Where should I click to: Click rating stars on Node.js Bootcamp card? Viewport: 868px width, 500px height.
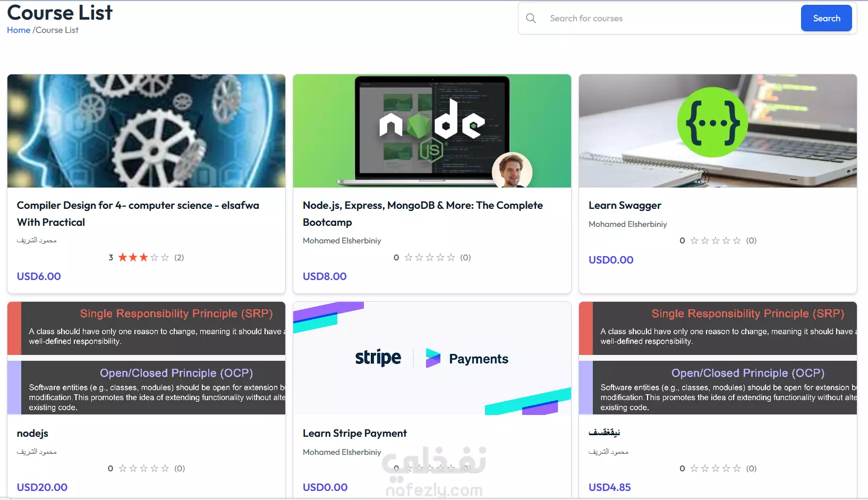click(x=429, y=257)
